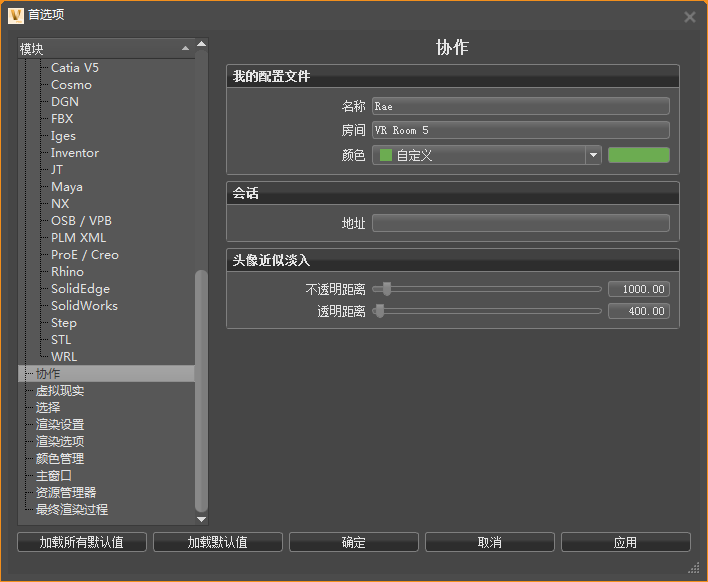
Task: Open the green color swatch picker
Action: tap(639, 155)
